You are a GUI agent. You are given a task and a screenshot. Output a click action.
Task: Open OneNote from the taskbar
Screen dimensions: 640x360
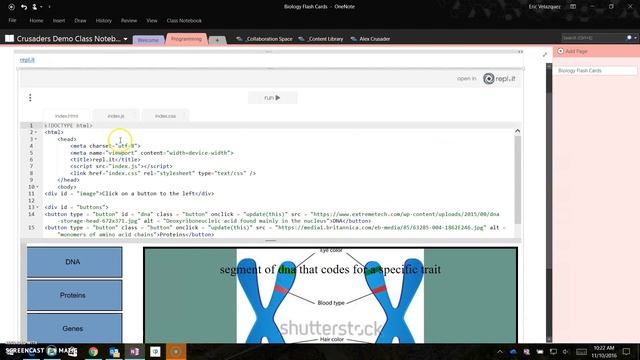pyautogui.click(x=135, y=351)
